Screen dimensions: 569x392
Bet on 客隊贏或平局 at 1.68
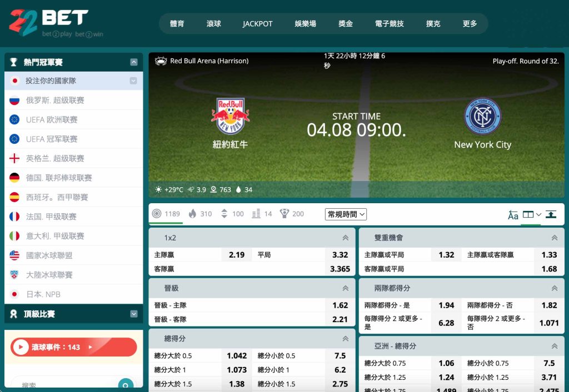tap(549, 269)
